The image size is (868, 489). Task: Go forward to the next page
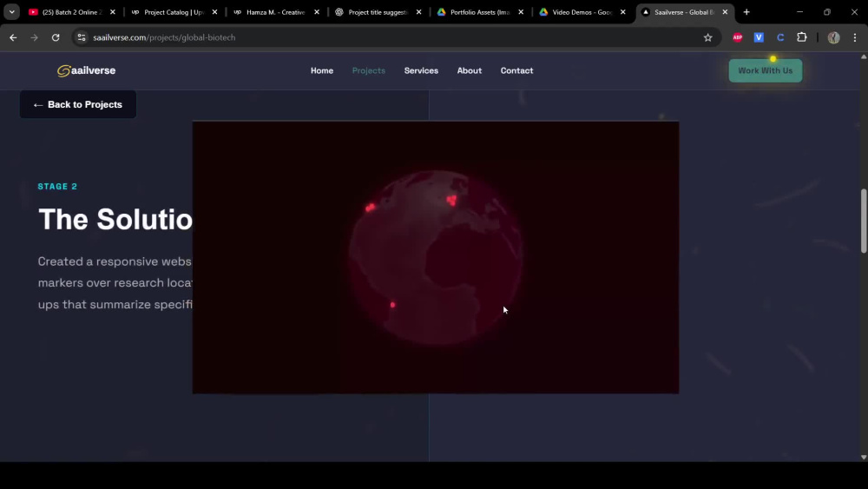coord(35,37)
